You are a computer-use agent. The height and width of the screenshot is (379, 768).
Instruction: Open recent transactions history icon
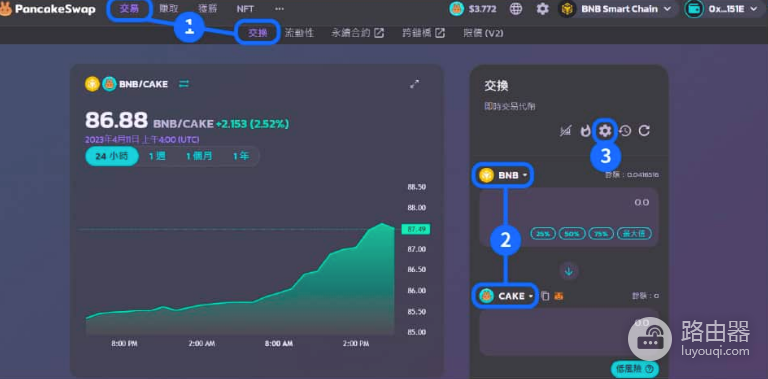click(x=625, y=131)
